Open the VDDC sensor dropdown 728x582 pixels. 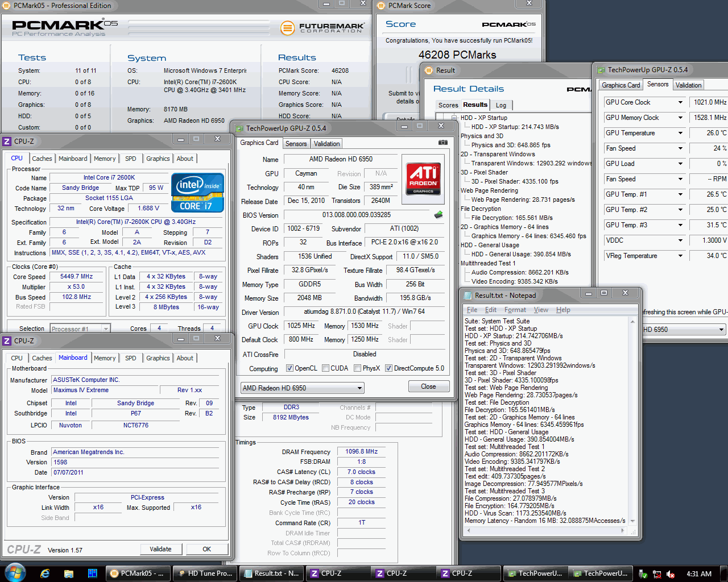coord(680,240)
